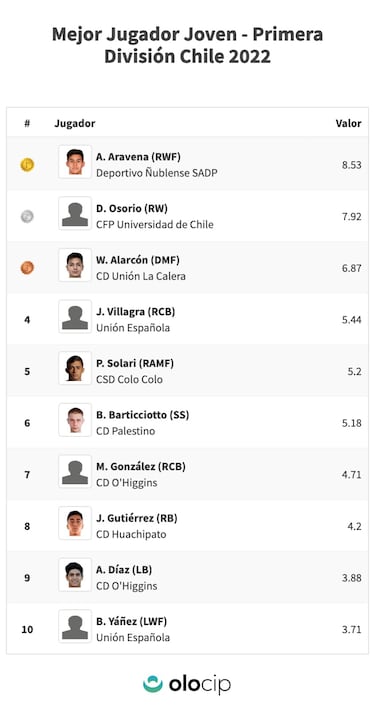
Task: Click the 8.53 value for Aravena
Action: [x=351, y=165]
